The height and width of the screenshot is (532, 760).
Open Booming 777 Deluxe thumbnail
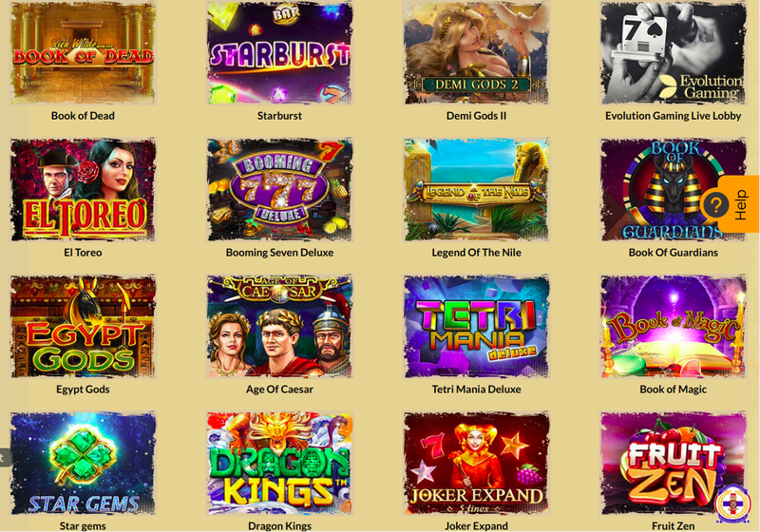pyautogui.click(x=279, y=189)
